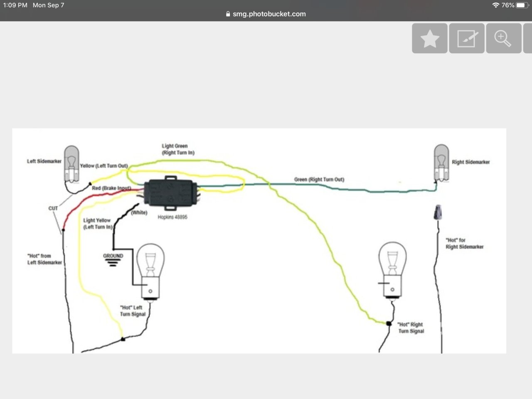
Task: Tap the 'GROUND' label
Action: tap(113, 256)
